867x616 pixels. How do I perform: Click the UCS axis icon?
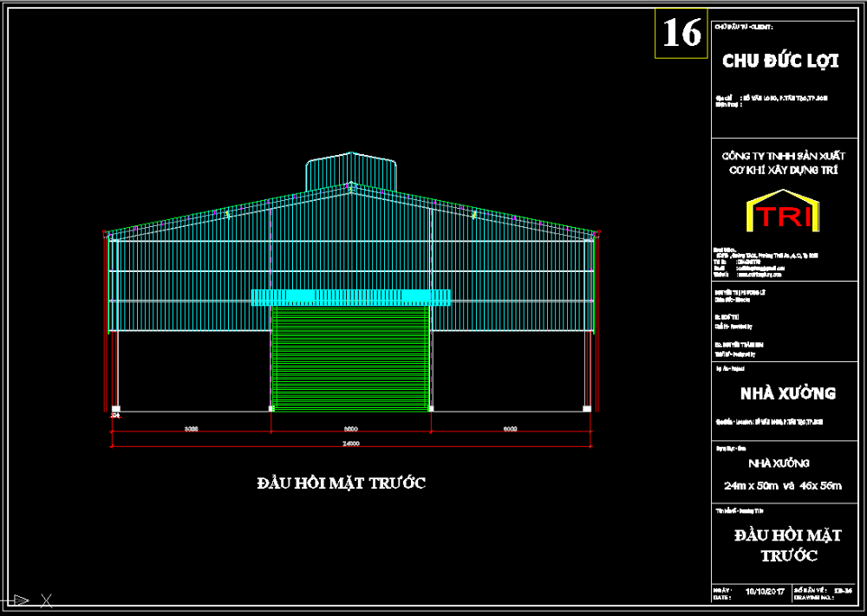[x=27, y=600]
